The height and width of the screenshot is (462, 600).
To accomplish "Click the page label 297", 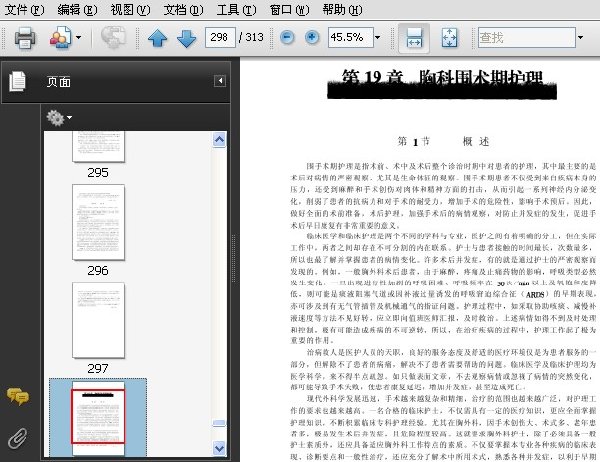I will (98, 369).
